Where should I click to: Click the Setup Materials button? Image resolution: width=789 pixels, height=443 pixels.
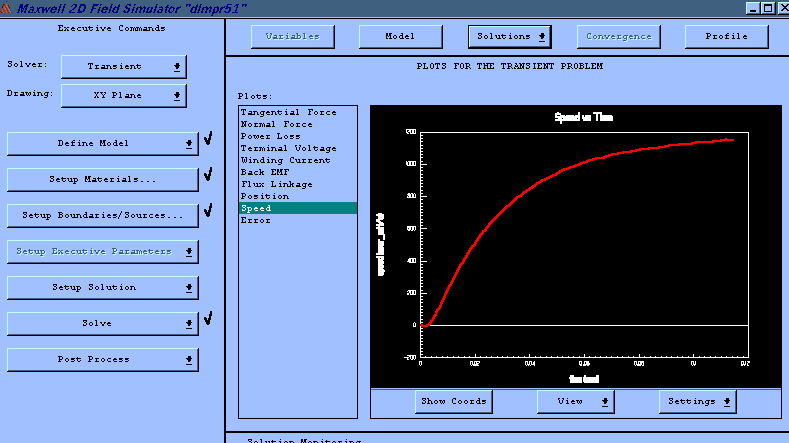click(x=103, y=179)
